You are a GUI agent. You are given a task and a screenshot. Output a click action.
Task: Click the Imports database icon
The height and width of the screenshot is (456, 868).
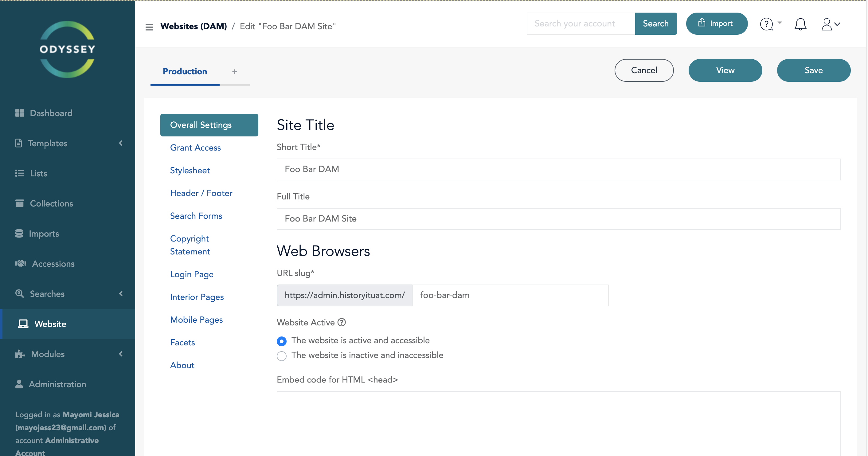(19, 234)
